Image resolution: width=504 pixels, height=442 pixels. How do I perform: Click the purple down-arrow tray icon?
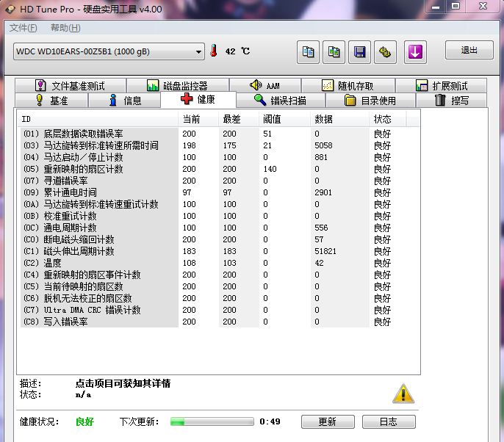tap(415, 52)
